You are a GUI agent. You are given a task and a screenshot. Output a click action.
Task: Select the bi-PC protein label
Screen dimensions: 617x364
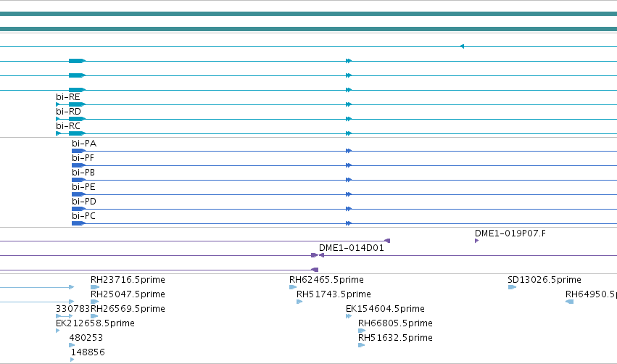tap(83, 216)
